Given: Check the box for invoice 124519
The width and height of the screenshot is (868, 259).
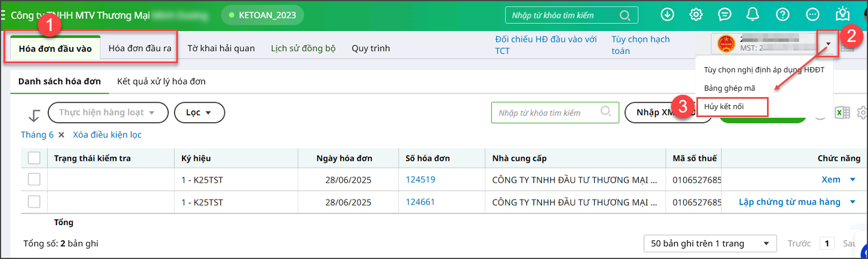Looking at the screenshot, I should point(34,179).
